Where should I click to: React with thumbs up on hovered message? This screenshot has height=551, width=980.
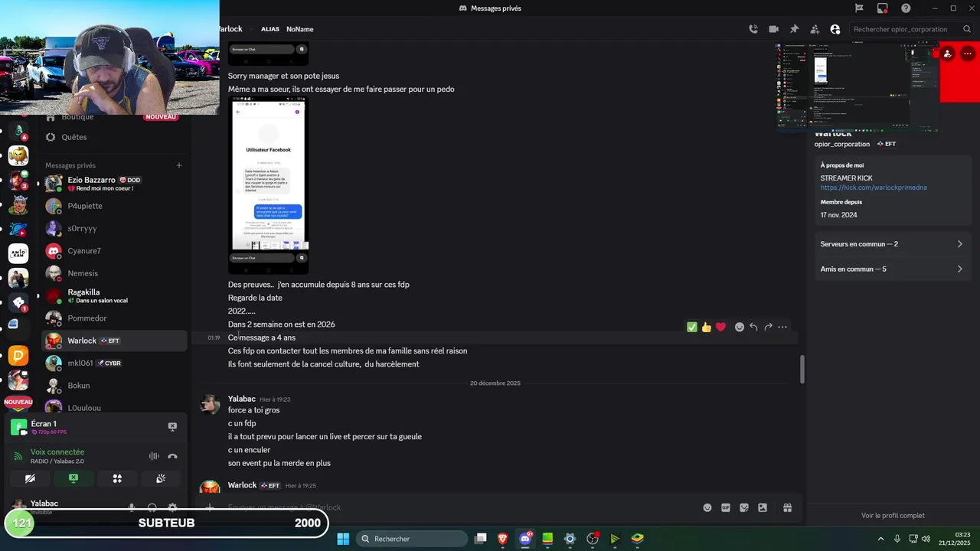click(x=706, y=327)
